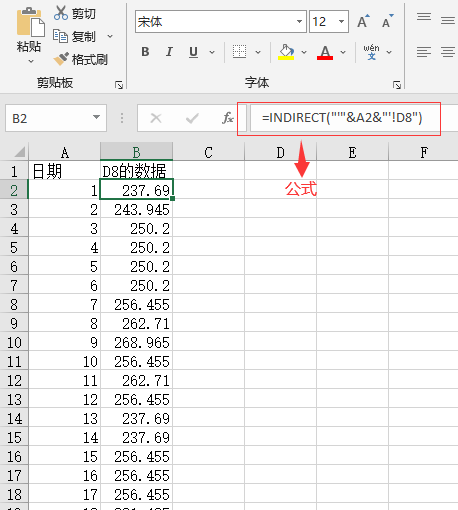The height and width of the screenshot is (510, 458).
Task: Select row 10 header
Action: 14,342
